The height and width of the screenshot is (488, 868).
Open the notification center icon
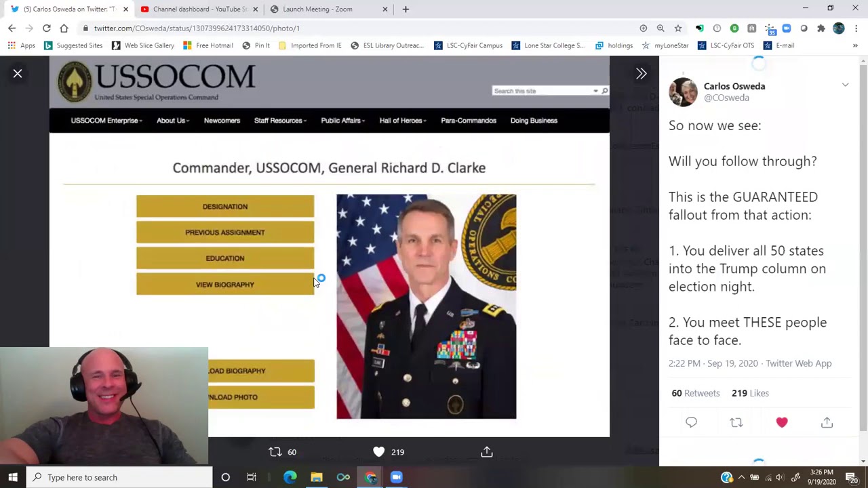click(x=852, y=477)
